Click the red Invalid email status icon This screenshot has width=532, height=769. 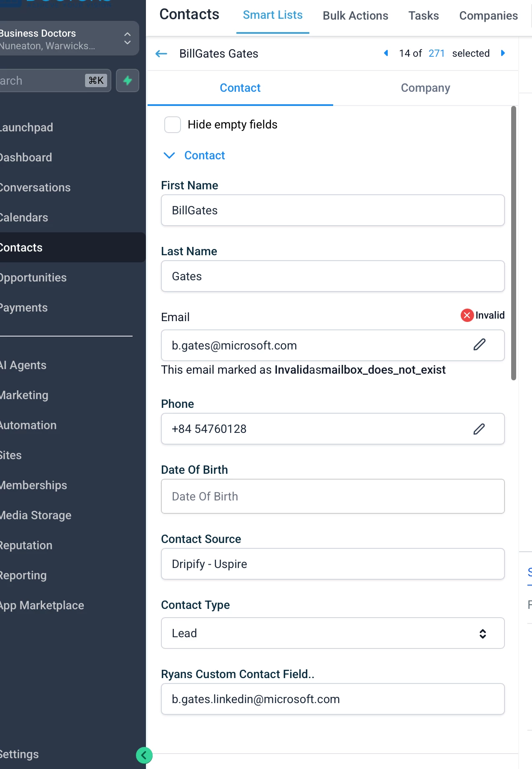pos(467,315)
